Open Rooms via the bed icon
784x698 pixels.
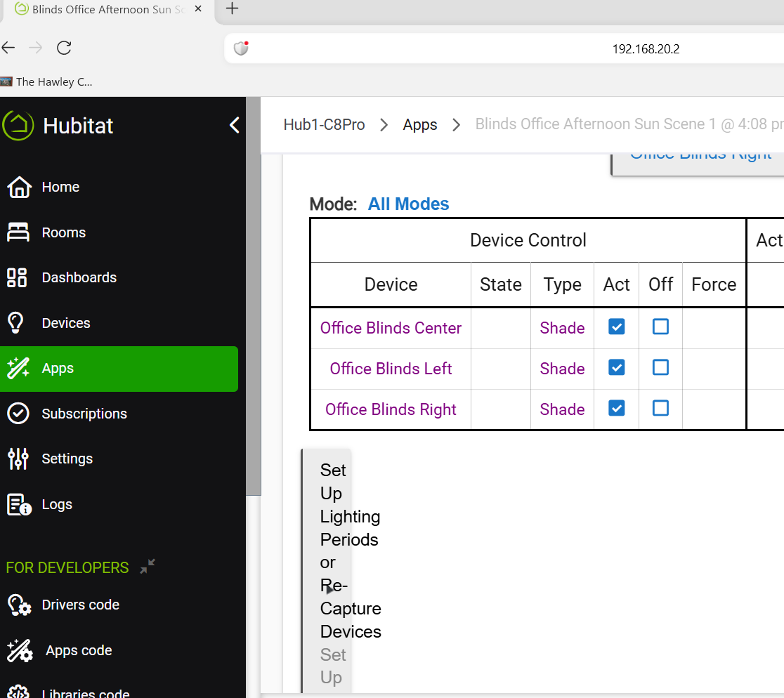pos(18,232)
